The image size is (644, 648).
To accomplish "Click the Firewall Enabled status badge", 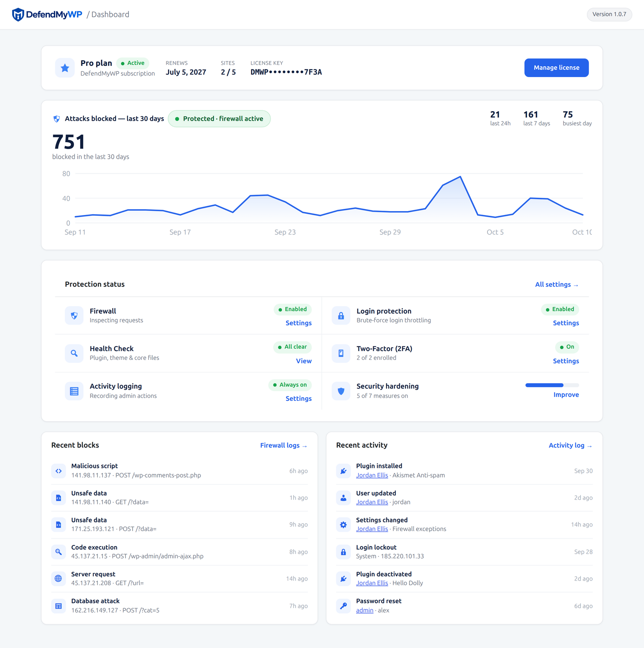I will pyautogui.click(x=293, y=309).
